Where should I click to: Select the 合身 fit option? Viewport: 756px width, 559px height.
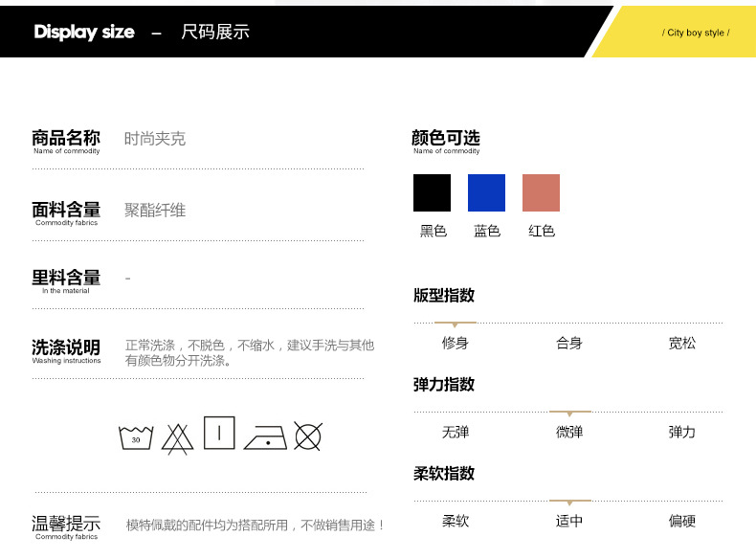point(569,343)
